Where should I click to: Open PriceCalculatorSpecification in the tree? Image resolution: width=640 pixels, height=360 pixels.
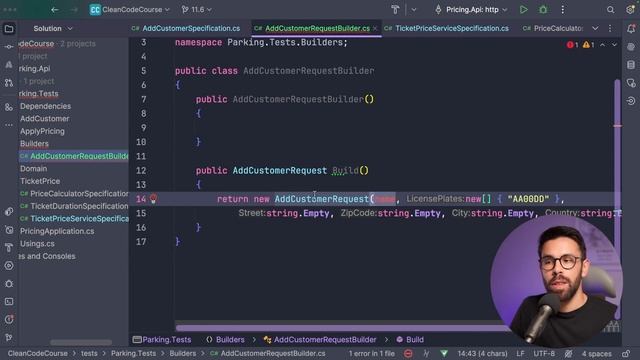pos(74,193)
